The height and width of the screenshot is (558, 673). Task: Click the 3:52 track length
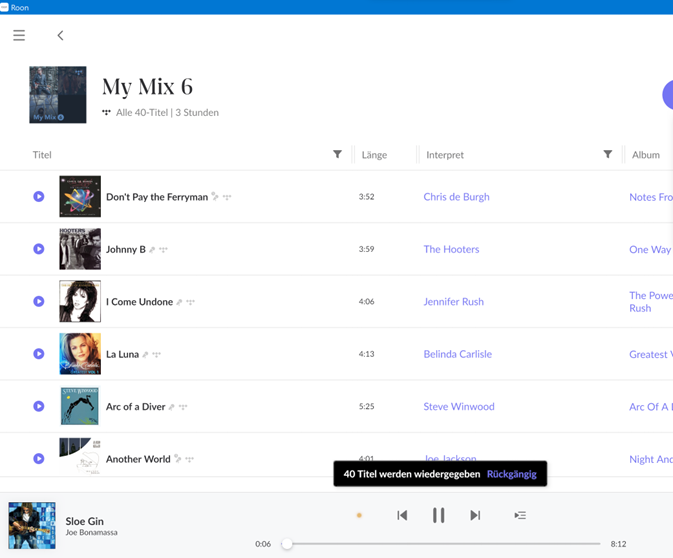click(367, 197)
